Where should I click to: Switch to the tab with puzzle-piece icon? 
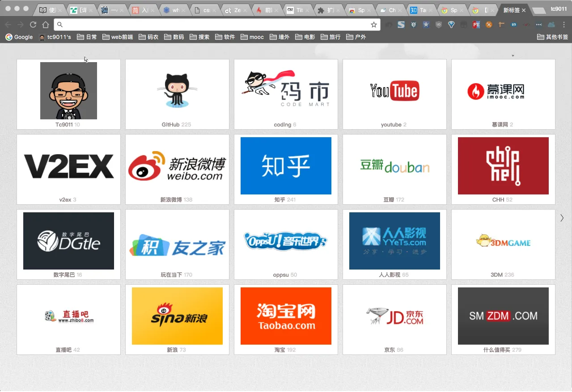click(326, 10)
